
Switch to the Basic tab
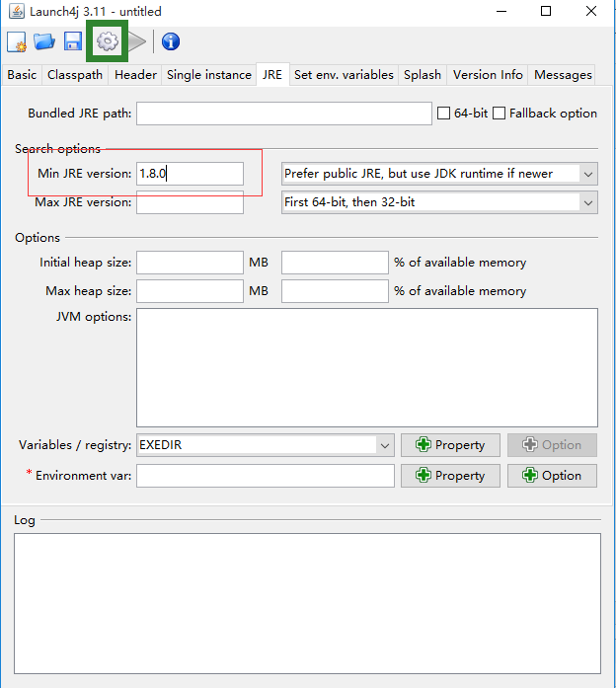coord(22,75)
